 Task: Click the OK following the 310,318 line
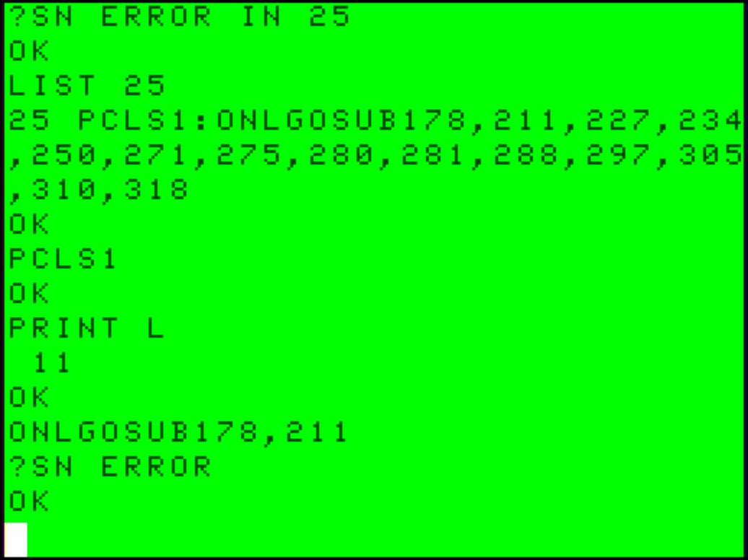(29, 224)
